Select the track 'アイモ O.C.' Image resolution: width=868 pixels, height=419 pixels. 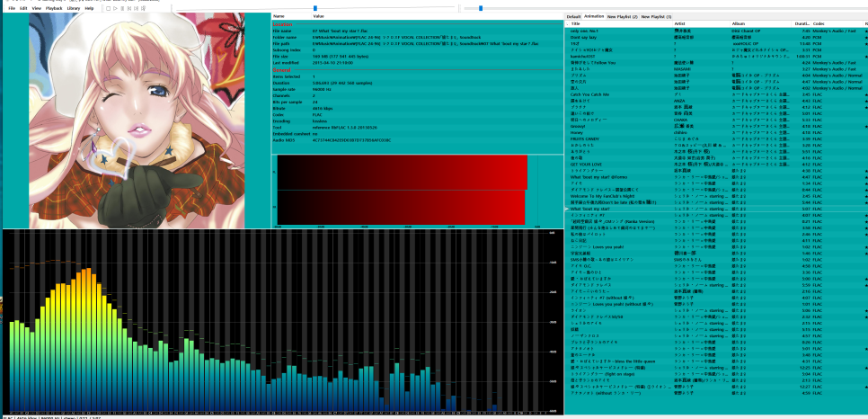click(716, 265)
